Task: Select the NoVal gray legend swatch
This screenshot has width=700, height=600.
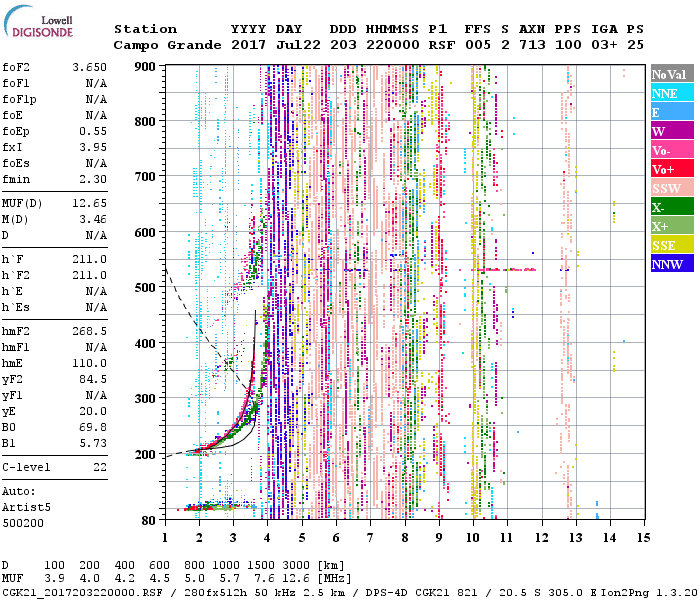Action: 671,74
